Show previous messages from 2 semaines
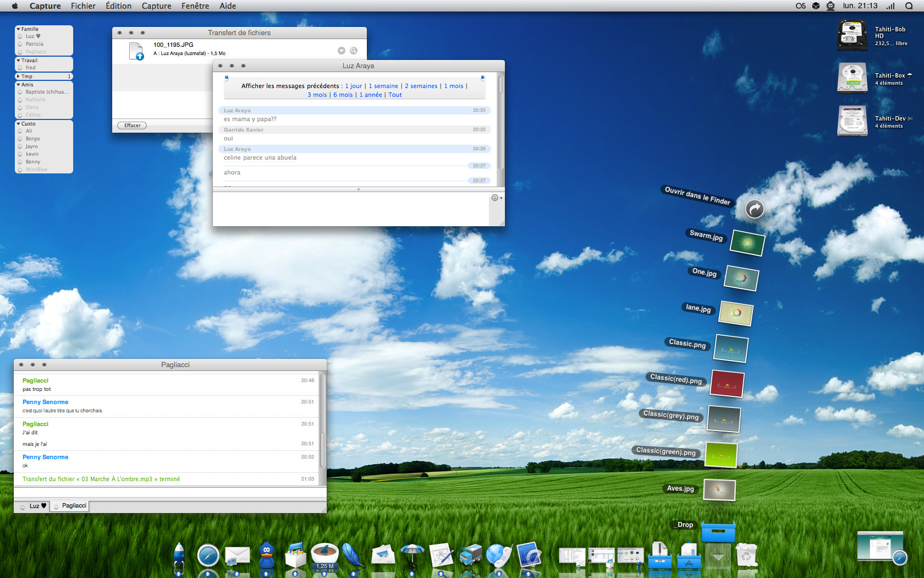The image size is (924, 578). tap(421, 86)
